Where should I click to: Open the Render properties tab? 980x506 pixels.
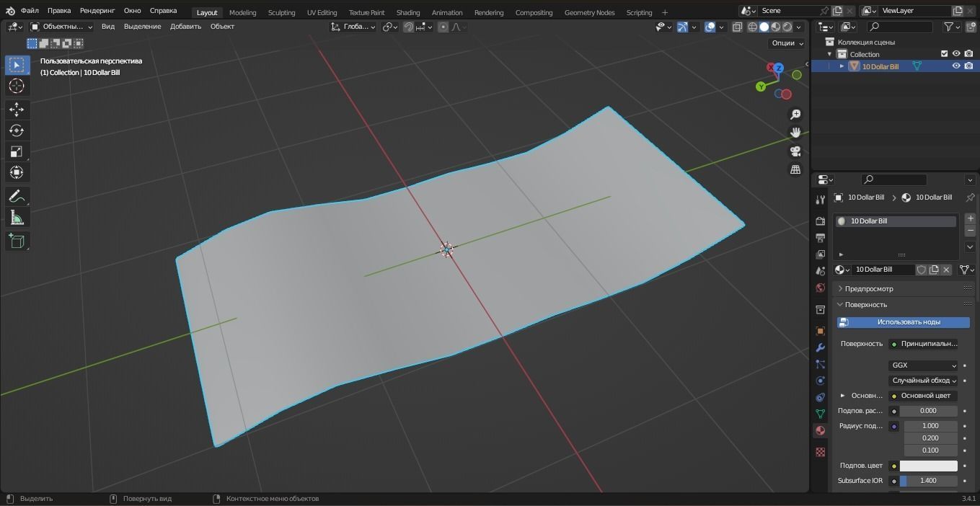[820, 221]
